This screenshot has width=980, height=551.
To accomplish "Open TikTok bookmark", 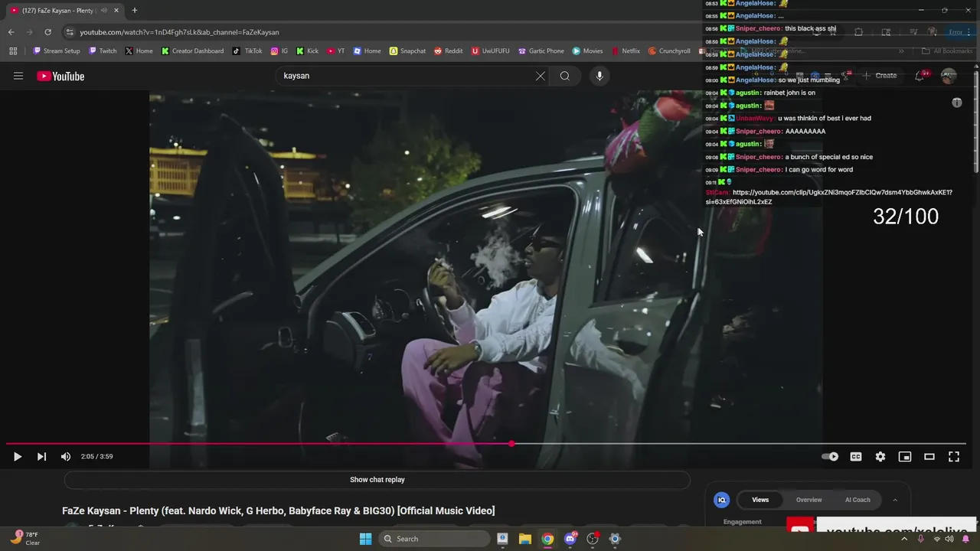I will click(x=247, y=51).
